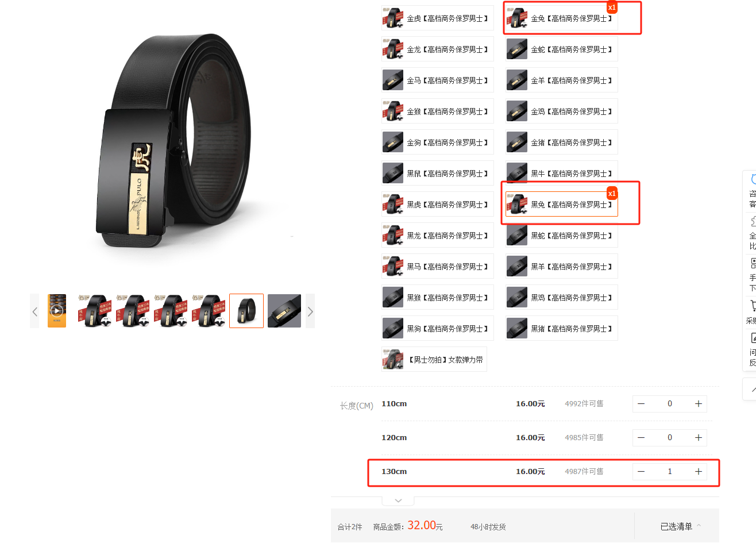Screen dimensions: 756x543
Task: Select the 黑兔 belt style option
Action: (562, 204)
